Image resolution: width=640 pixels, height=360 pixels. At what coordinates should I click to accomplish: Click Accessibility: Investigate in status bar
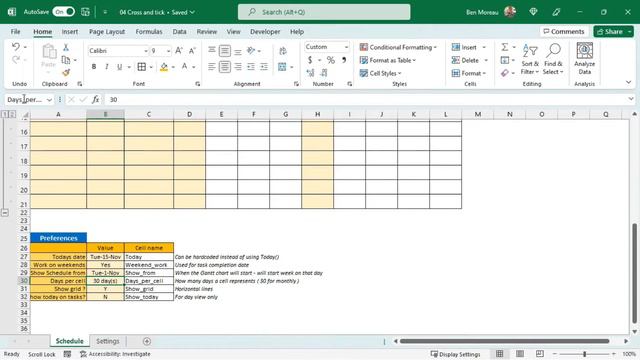coord(115,354)
